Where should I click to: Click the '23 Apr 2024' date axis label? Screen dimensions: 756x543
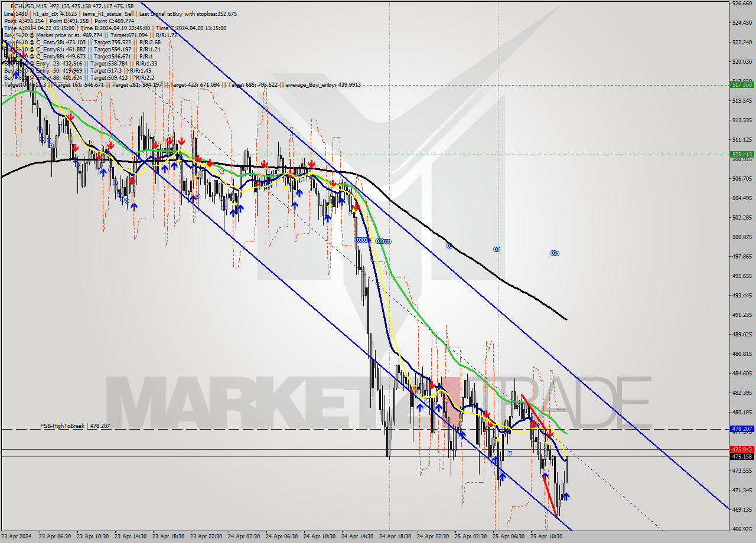pyautogui.click(x=17, y=537)
